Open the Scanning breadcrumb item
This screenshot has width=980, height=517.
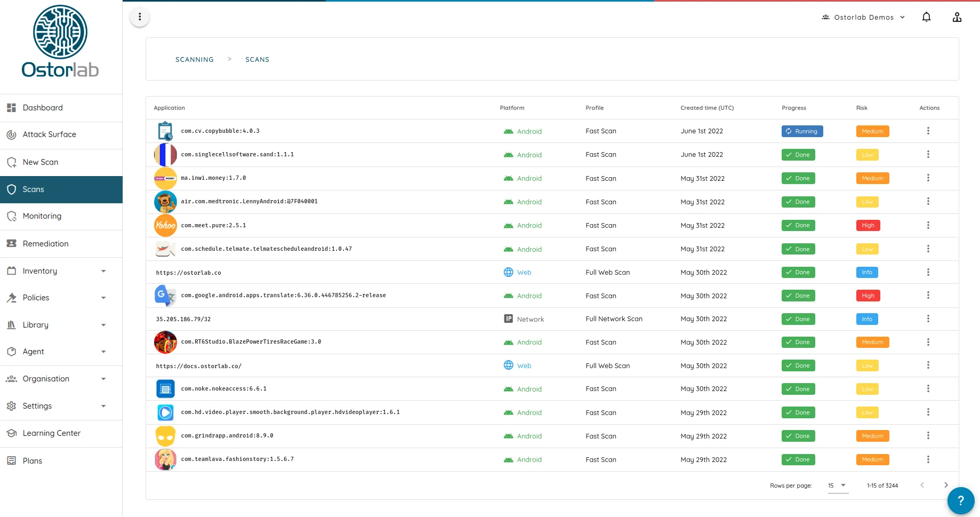pos(194,59)
